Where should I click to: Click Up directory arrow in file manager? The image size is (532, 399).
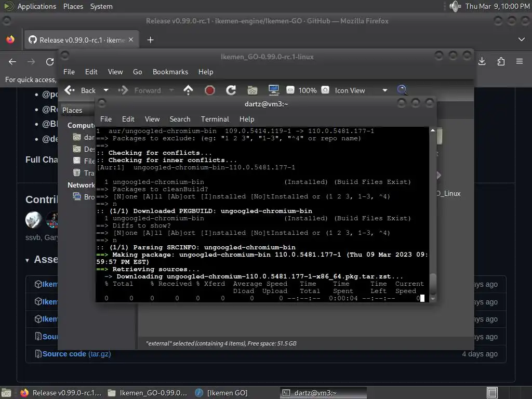click(x=188, y=90)
